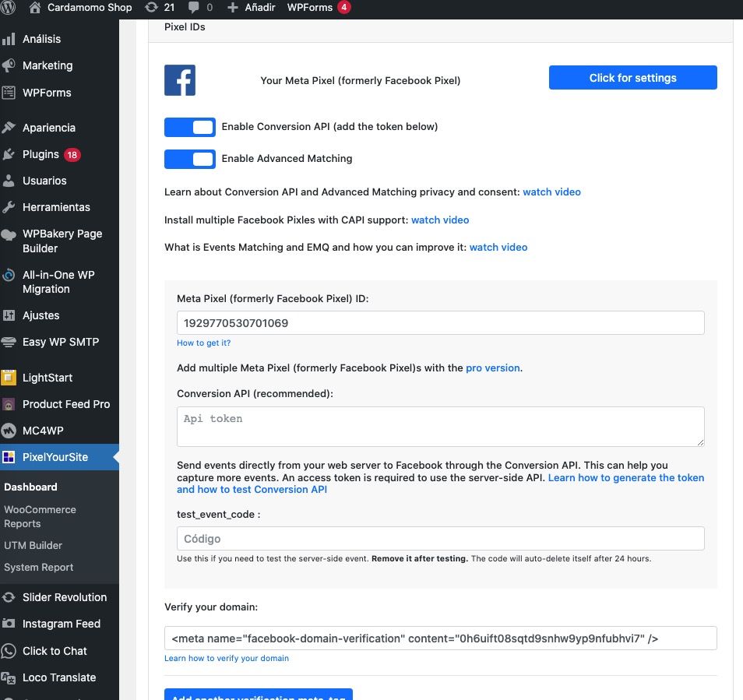The width and height of the screenshot is (743, 700).
Task: Click the LightStart yellow icon
Action: pos(9,378)
